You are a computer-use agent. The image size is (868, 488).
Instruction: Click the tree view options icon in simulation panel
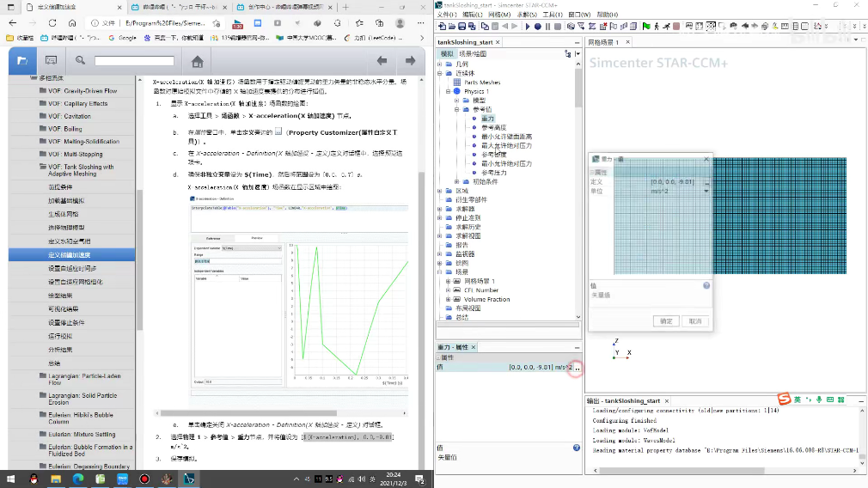pos(567,53)
